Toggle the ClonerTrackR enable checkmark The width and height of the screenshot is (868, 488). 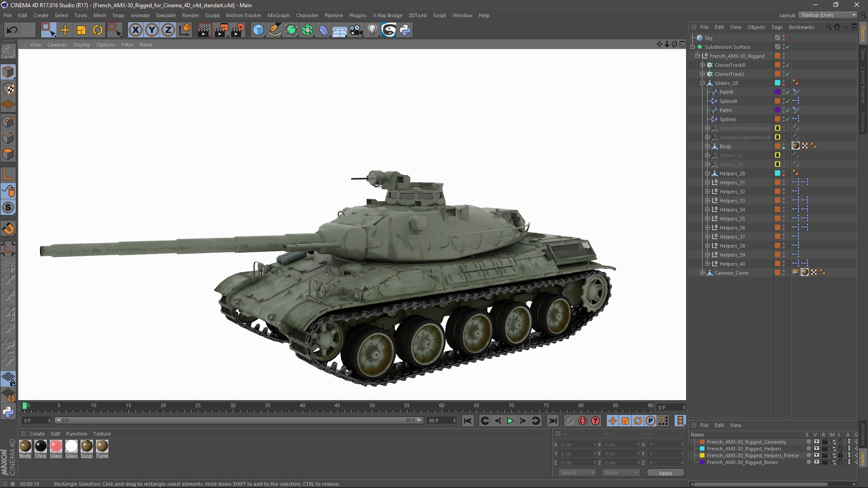pos(788,65)
